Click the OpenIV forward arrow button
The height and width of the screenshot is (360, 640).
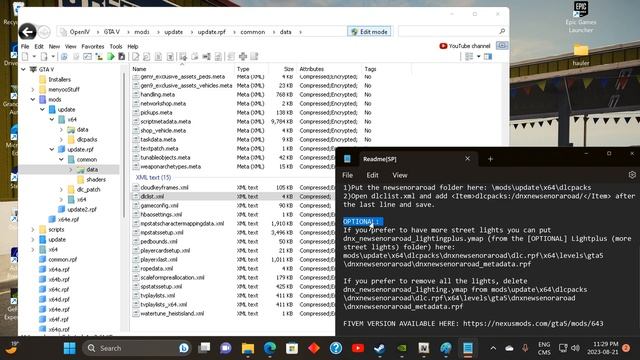[44, 32]
